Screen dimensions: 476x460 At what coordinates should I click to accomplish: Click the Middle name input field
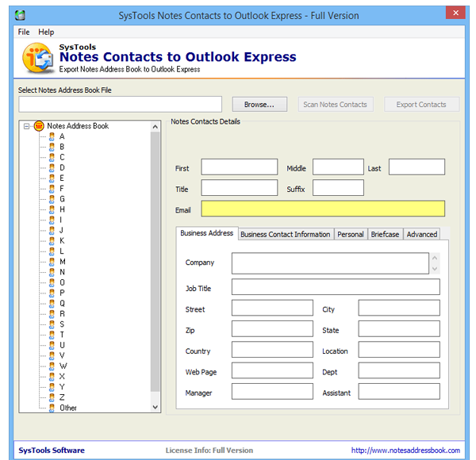[x=338, y=167]
